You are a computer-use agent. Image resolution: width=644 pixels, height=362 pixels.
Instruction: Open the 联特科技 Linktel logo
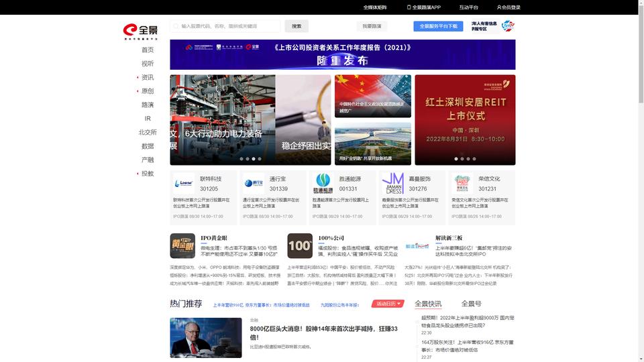184,183
